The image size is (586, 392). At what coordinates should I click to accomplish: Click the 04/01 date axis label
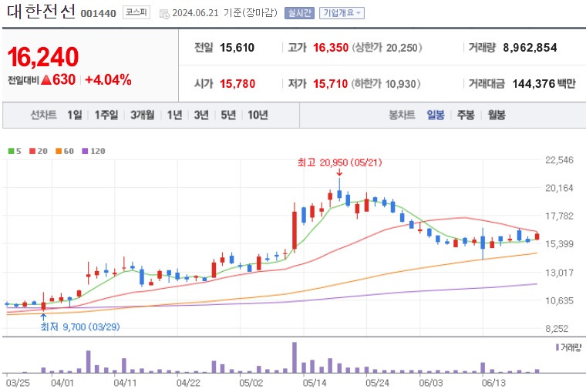point(62,383)
